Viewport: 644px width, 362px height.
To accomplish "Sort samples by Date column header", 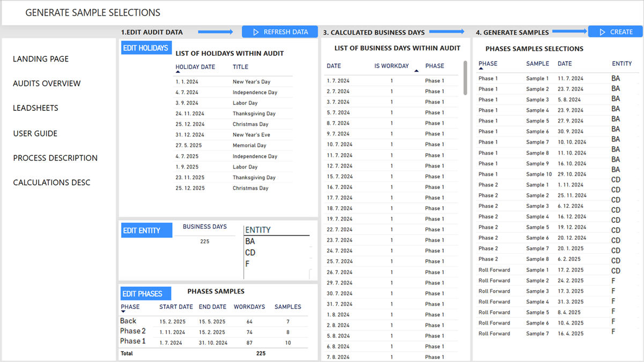I will pos(565,64).
